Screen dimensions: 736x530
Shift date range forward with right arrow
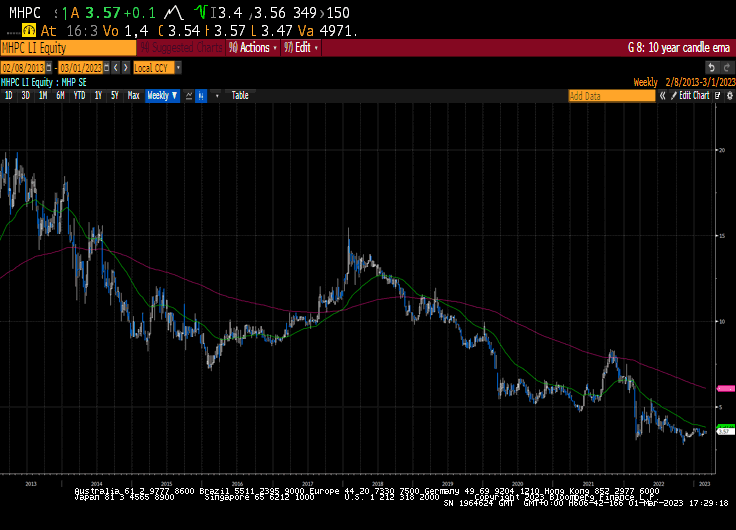pyautogui.click(x=126, y=68)
